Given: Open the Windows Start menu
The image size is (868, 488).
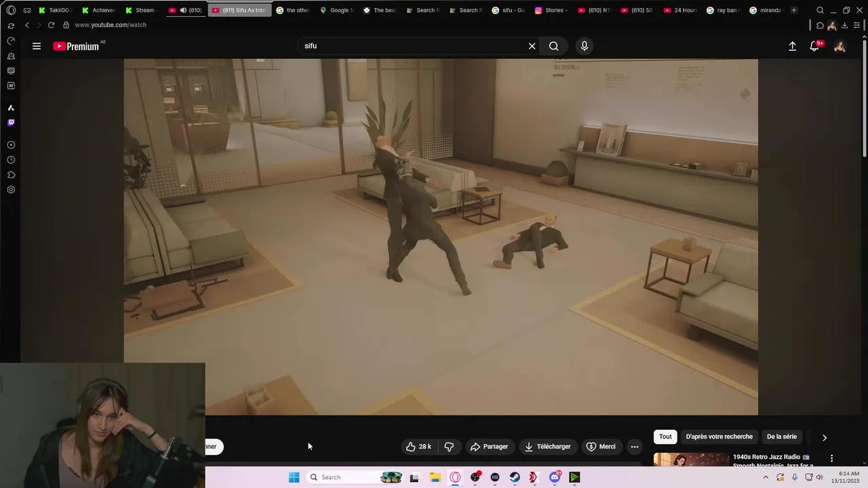Looking at the screenshot, I should 294,477.
